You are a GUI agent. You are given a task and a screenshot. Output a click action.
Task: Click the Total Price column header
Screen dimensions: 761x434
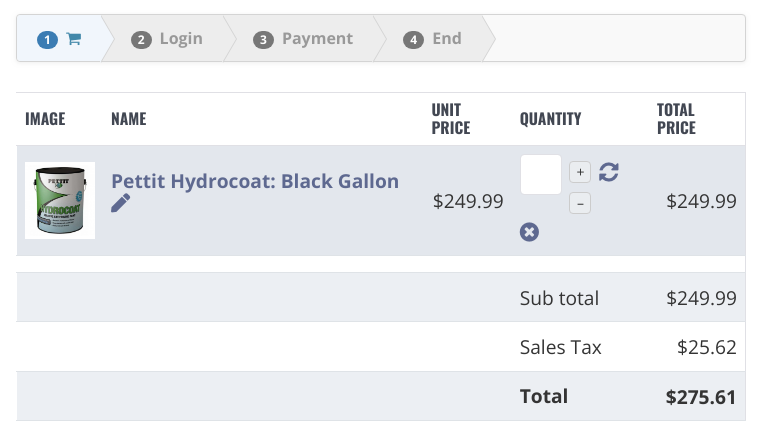click(676, 119)
